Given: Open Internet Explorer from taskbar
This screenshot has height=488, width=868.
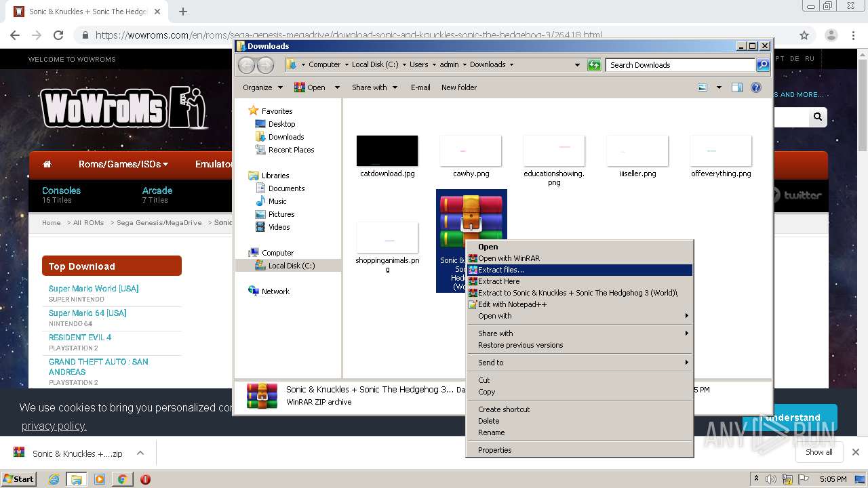Looking at the screenshot, I should pos(54,479).
